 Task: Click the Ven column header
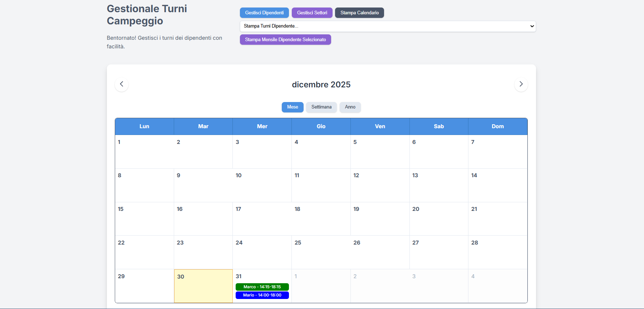click(380, 126)
